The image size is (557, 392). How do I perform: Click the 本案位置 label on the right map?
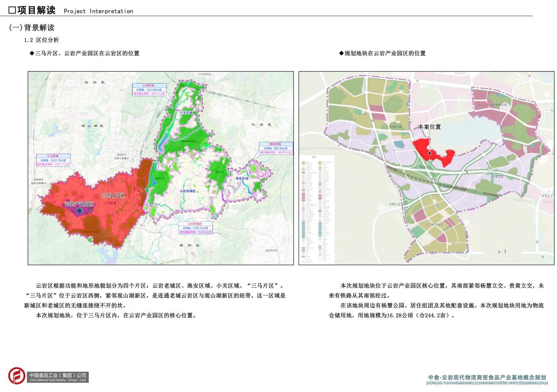pyautogui.click(x=430, y=127)
